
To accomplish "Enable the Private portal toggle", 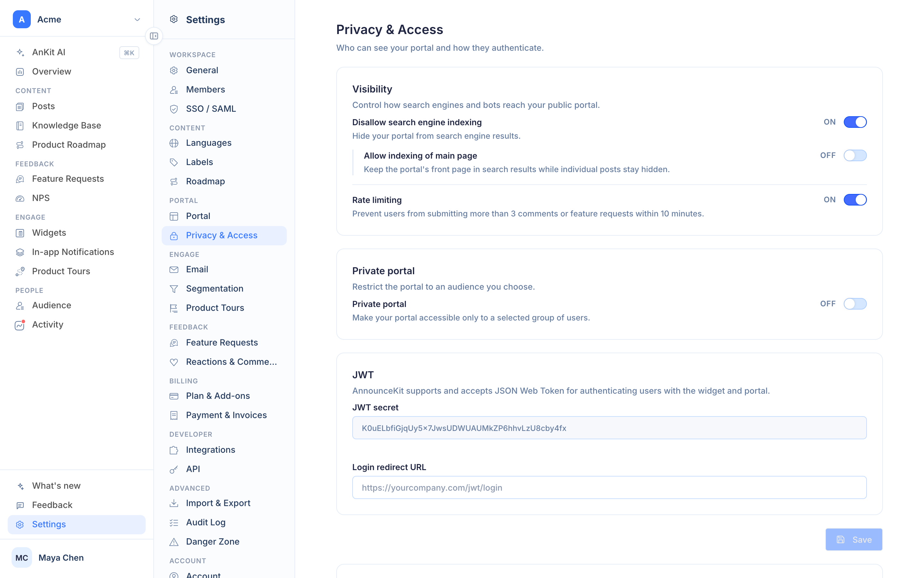I will pos(855,304).
